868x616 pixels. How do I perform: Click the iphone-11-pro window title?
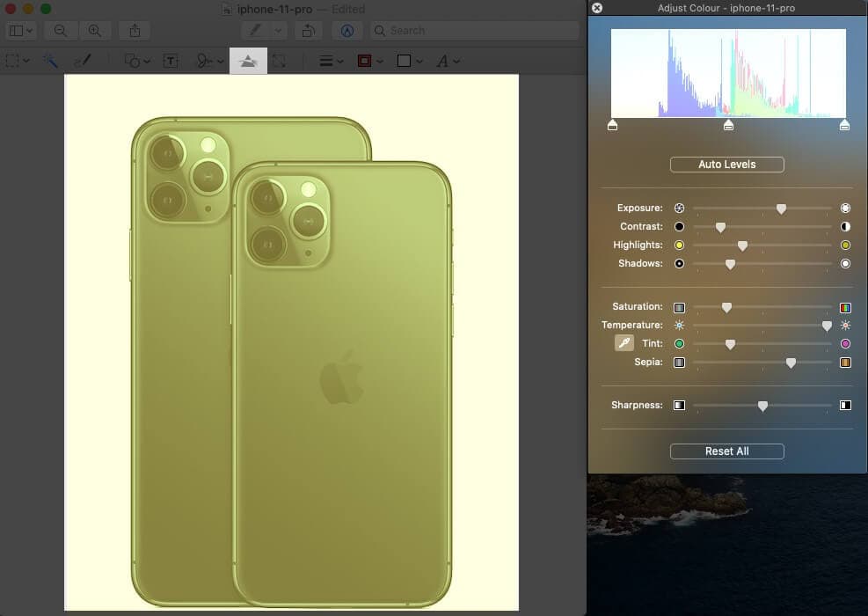pyautogui.click(x=274, y=9)
